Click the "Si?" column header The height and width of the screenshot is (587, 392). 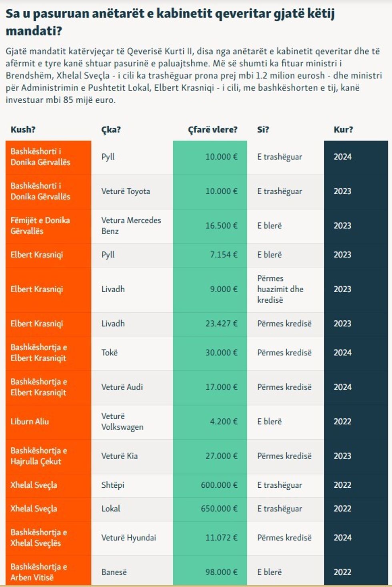point(263,130)
